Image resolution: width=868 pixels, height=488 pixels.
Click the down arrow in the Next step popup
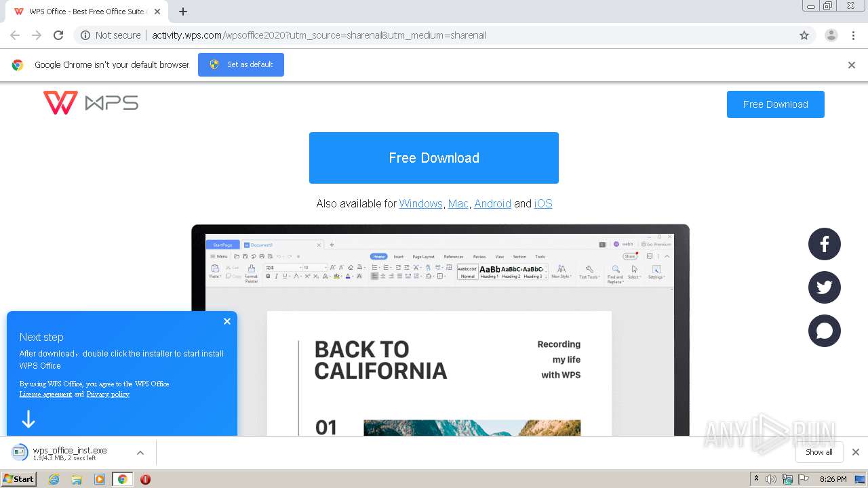(x=28, y=420)
